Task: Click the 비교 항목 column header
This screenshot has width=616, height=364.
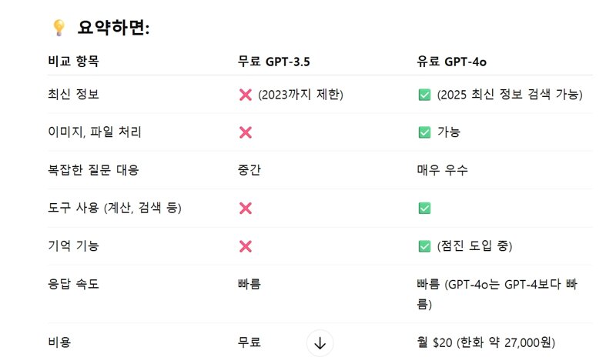Action: [x=73, y=62]
